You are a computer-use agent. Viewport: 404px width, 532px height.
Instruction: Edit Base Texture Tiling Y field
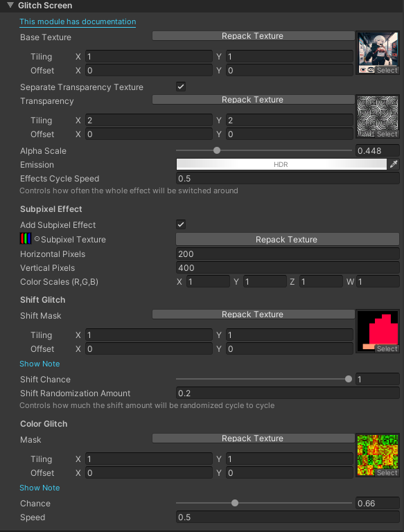pyautogui.click(x=290, y=56)
